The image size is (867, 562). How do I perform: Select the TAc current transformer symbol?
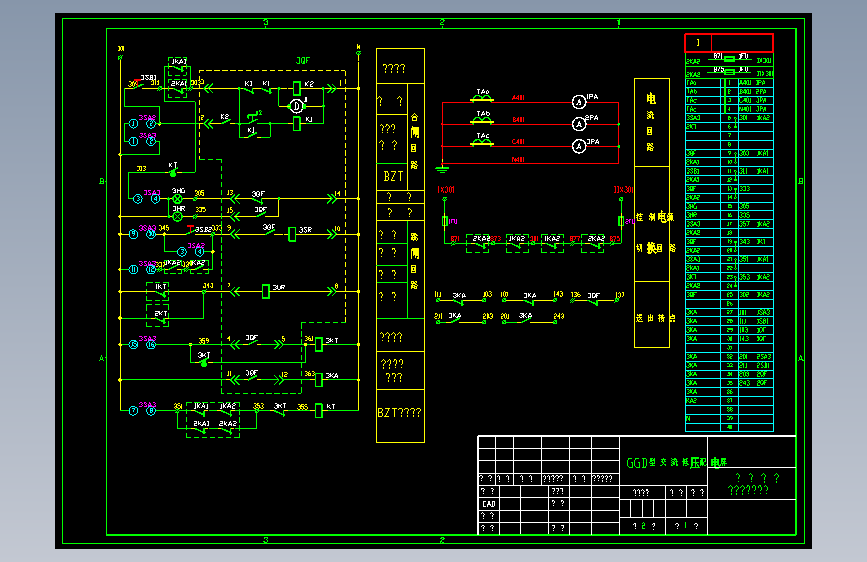(x=482, y=142)
